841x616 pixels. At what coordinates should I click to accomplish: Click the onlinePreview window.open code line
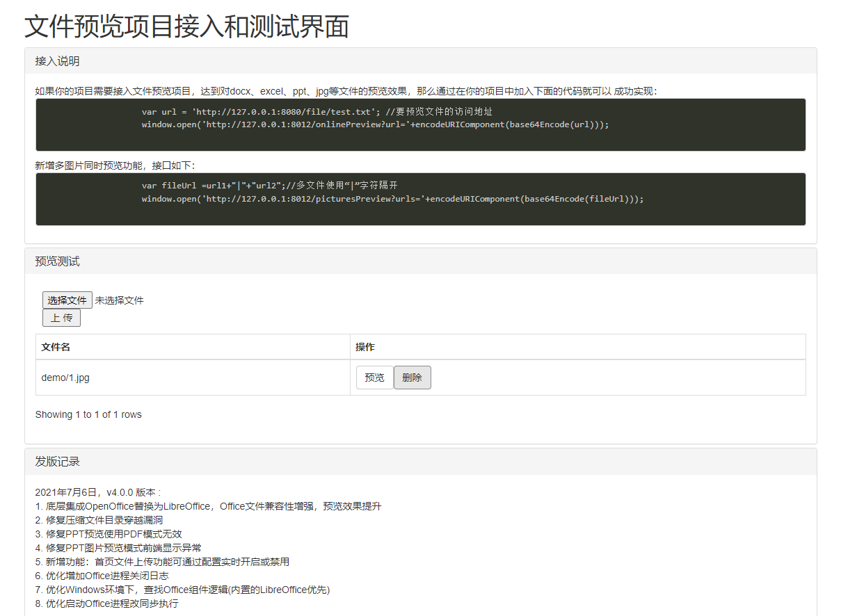coord(376,124)
